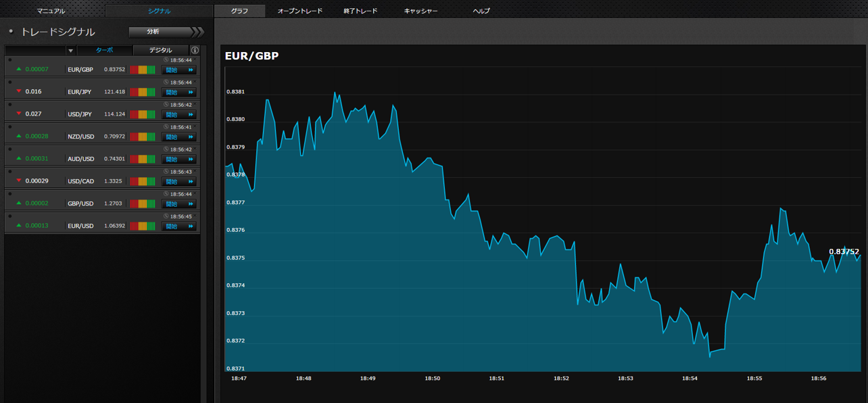Image resolution: width=868 pixels, height=403 pixels.
Task: Click 開始 button for EUR/GBP
Action: tap(179, 70)
